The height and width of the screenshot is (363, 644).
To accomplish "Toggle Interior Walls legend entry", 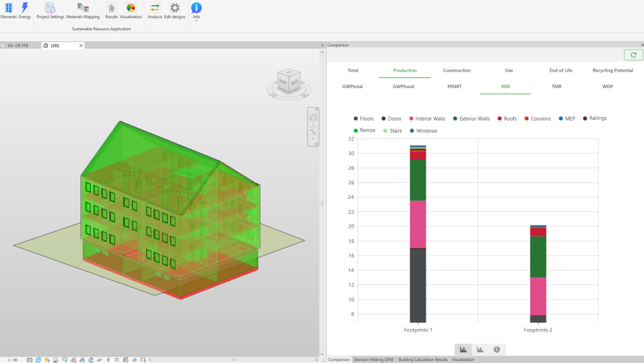I will (x=427, y=119).
